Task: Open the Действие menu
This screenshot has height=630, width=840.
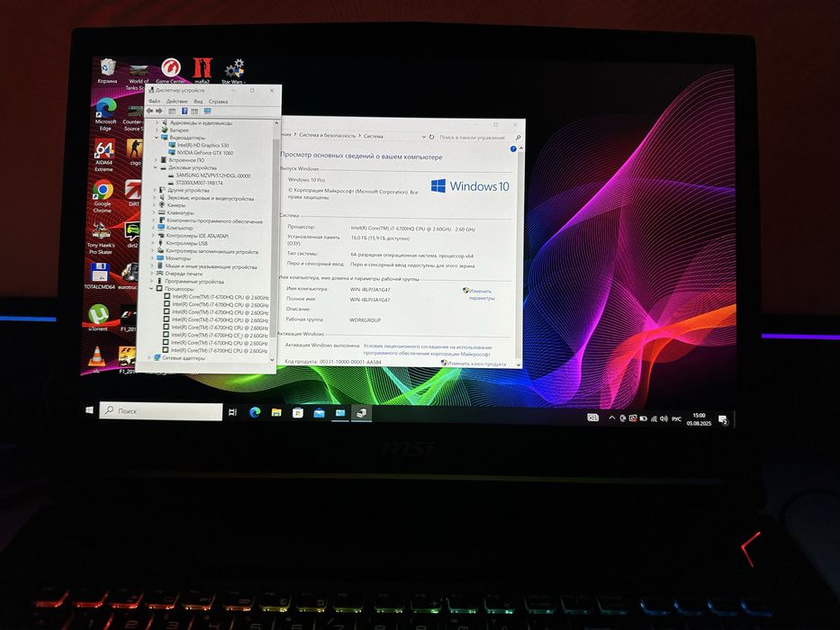Action: [176, 101]
